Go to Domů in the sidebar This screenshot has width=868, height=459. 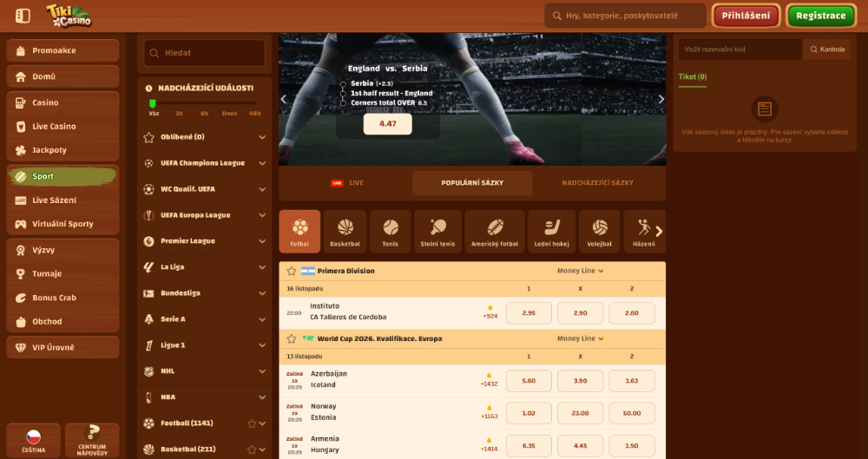63,76
